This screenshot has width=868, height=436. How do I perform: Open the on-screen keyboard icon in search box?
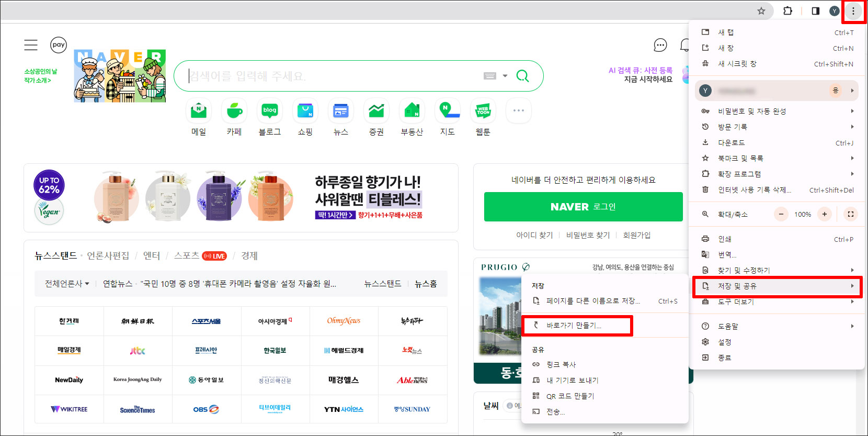click(x=490, y=76)
